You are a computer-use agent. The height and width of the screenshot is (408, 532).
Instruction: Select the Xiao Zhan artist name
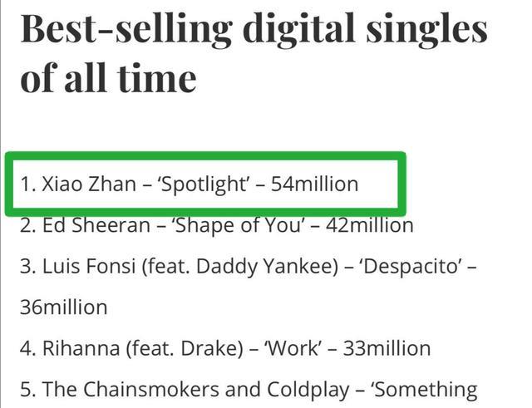[89, 184]
